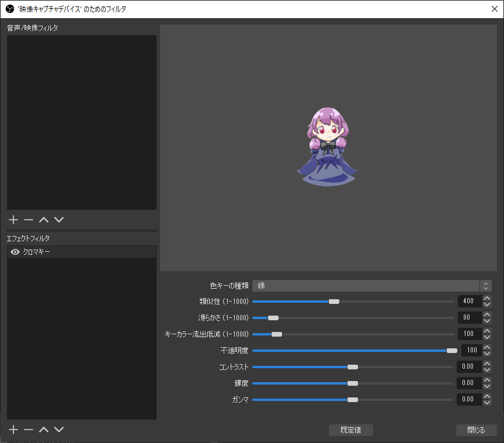
Task: Focus the キーカラー流出低減 value field
Action: pyautogui.click(x=470, y=334)
